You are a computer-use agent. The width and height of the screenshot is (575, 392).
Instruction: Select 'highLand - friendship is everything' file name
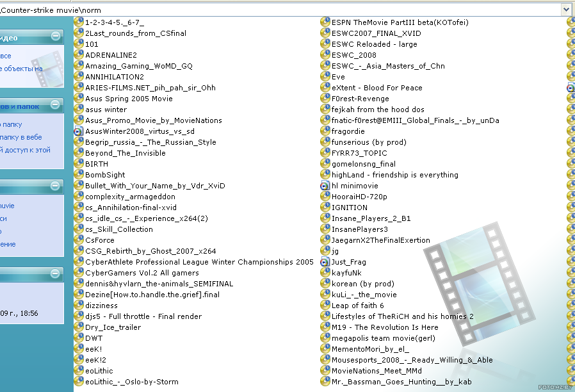[395, 175]
